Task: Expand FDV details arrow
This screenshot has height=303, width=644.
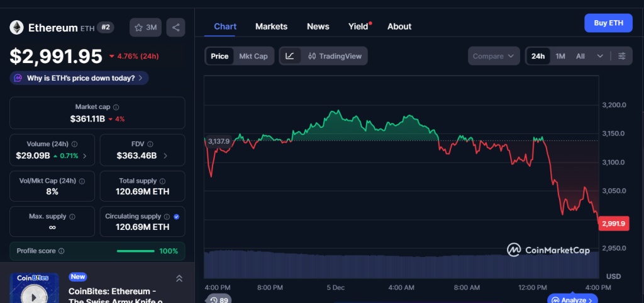Action: [x=165, y=156]
